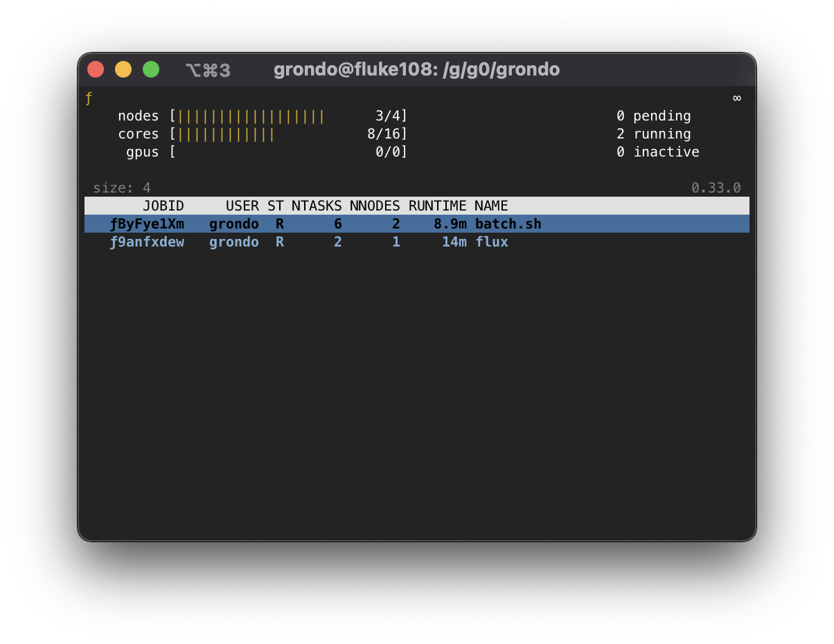This screenshot has height=644, width=834.
Task: Close the terminal window
Action: [x=96, y=69]
